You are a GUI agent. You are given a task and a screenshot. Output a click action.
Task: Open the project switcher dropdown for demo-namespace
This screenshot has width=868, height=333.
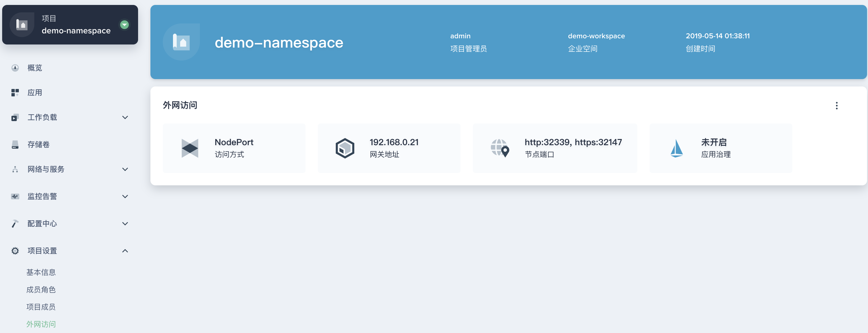125,24
